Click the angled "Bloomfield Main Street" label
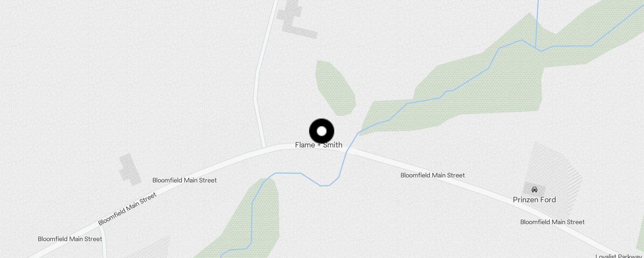Viewport: 644px width, 258px height. pyautogui.click(x=127, y=209)
